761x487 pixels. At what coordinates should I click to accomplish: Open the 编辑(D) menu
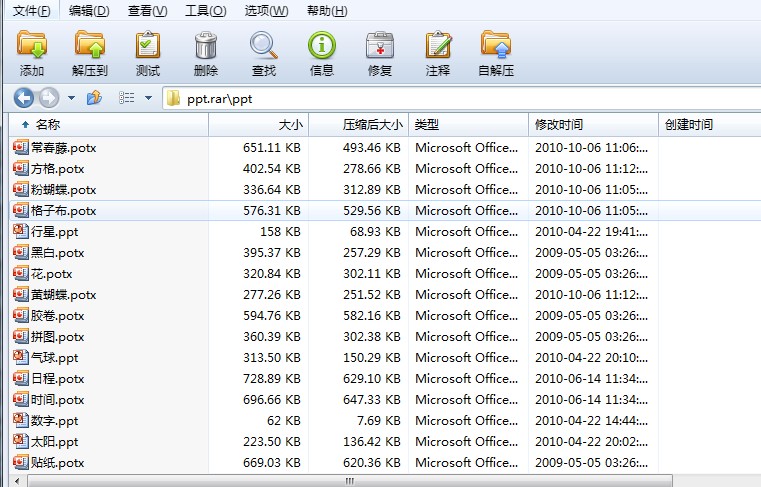pos(89,10)
